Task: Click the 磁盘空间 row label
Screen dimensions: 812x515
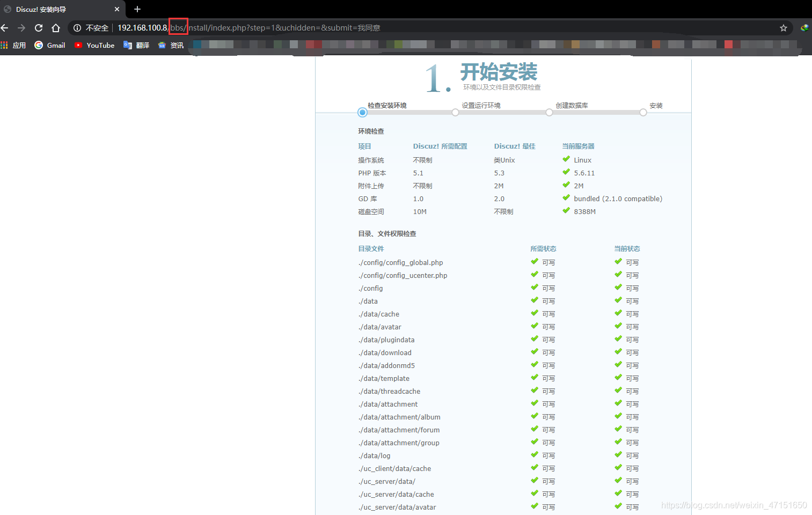Action: tap(371, 212)
